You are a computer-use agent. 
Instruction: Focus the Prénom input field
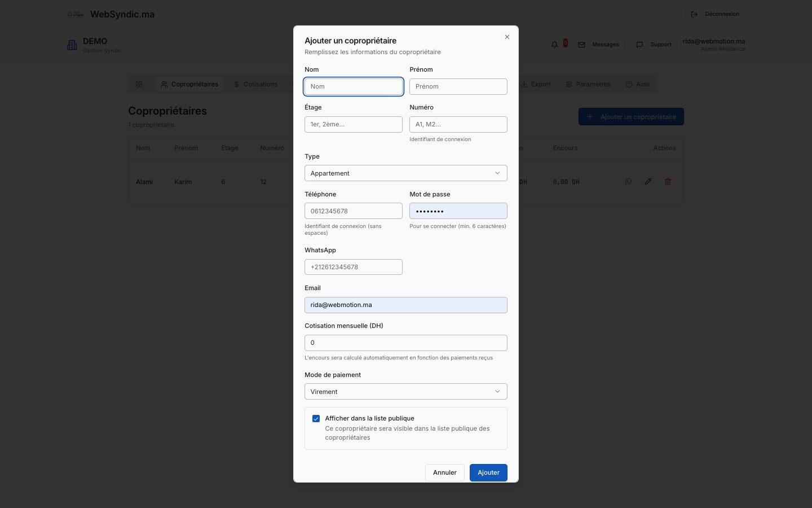pyautogui.click(x=458, y=86)
